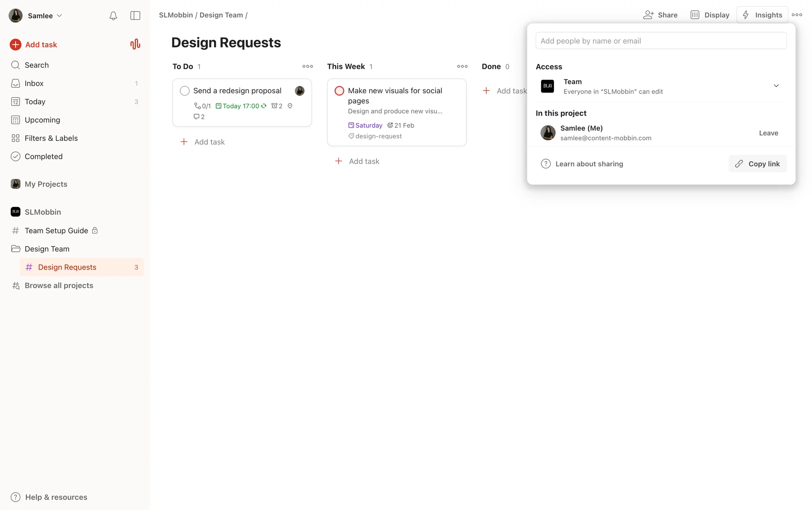Go to Filters & Labels
This screenshot has width=812, height=510.
[51, 138]
